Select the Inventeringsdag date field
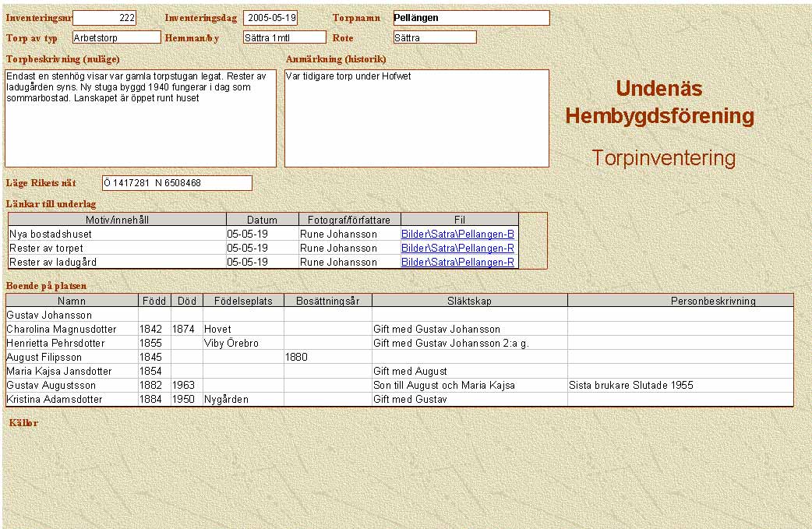 [270, 18]
